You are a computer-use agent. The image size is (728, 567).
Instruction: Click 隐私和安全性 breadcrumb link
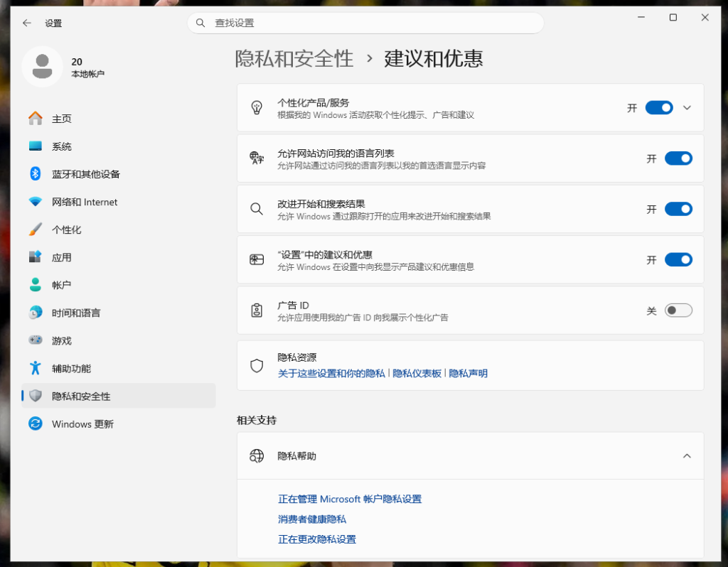[x=294, y=59]
